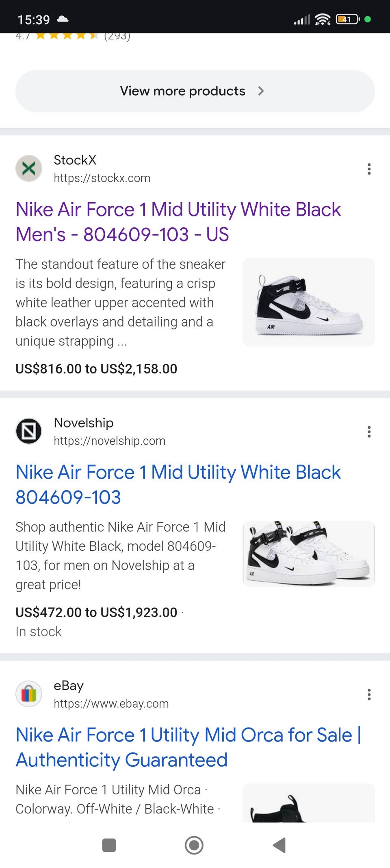The image size is (390, 868).
Task: Open StockX Nike Air Force 1 Mid link
Action: (x=178, y=222)
